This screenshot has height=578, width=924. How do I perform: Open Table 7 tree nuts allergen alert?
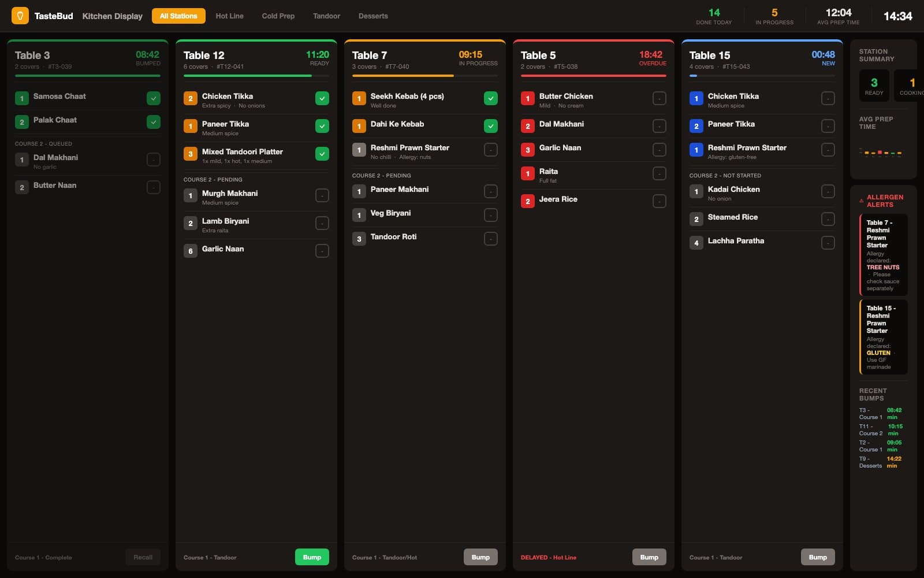pyautogui.click(x=884, y=255)
